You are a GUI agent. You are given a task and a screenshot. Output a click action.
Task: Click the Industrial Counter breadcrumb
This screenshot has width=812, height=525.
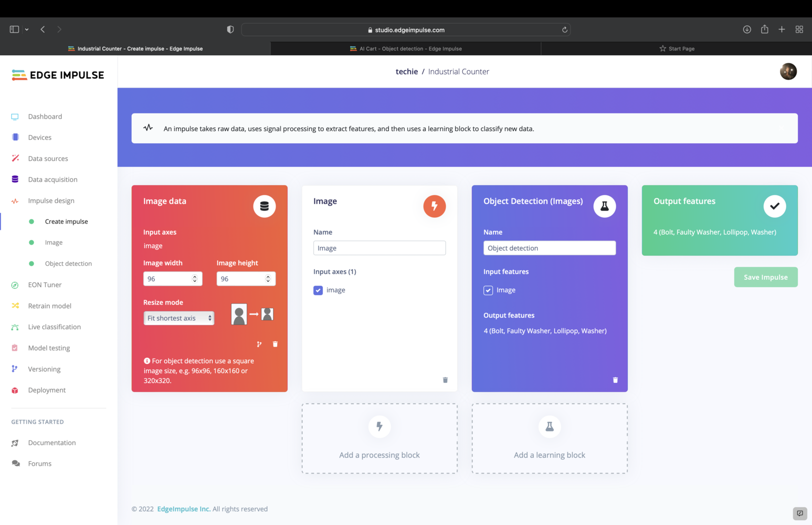(x=458, y=71)
